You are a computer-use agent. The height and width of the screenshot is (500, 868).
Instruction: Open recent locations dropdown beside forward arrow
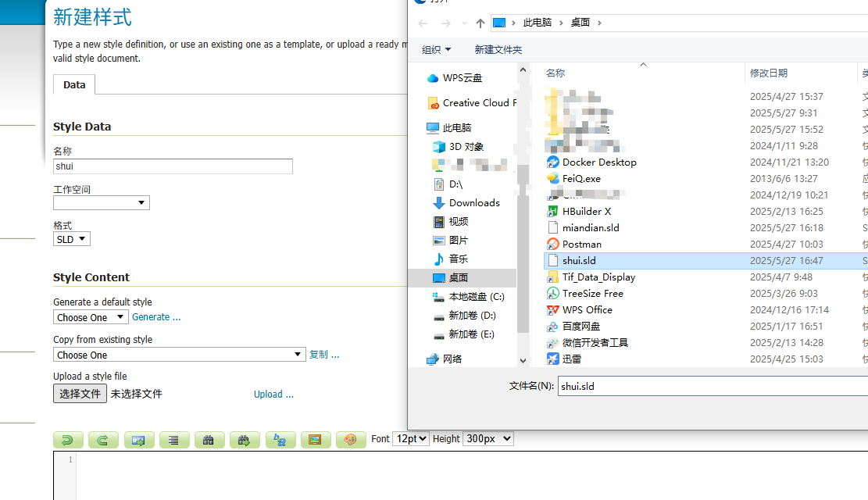(x=464, y=23)
